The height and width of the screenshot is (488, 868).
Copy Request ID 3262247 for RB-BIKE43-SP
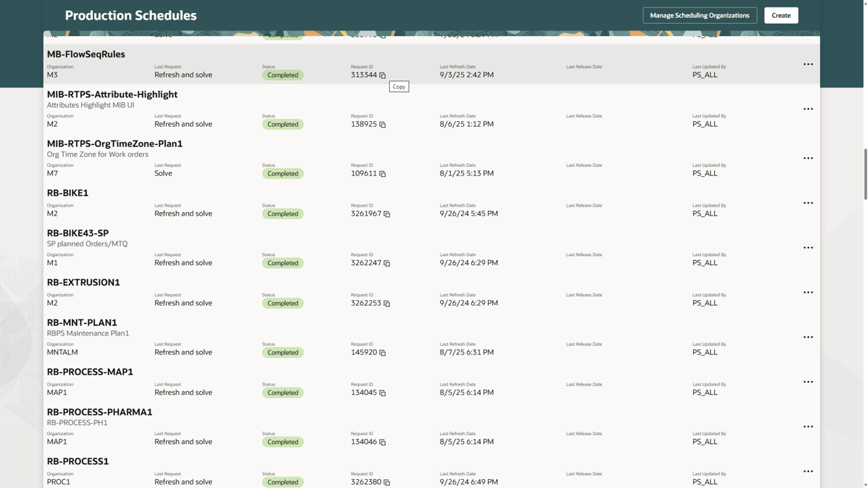click(387, 263)
